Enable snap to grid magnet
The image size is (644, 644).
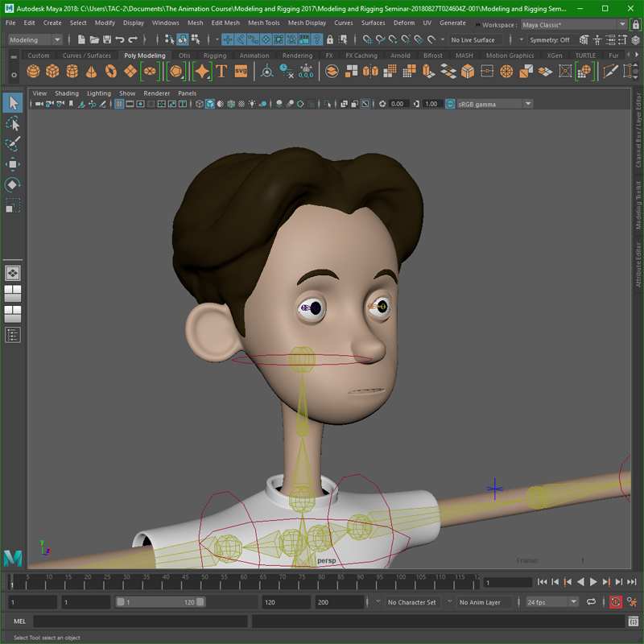coord(366,39)
